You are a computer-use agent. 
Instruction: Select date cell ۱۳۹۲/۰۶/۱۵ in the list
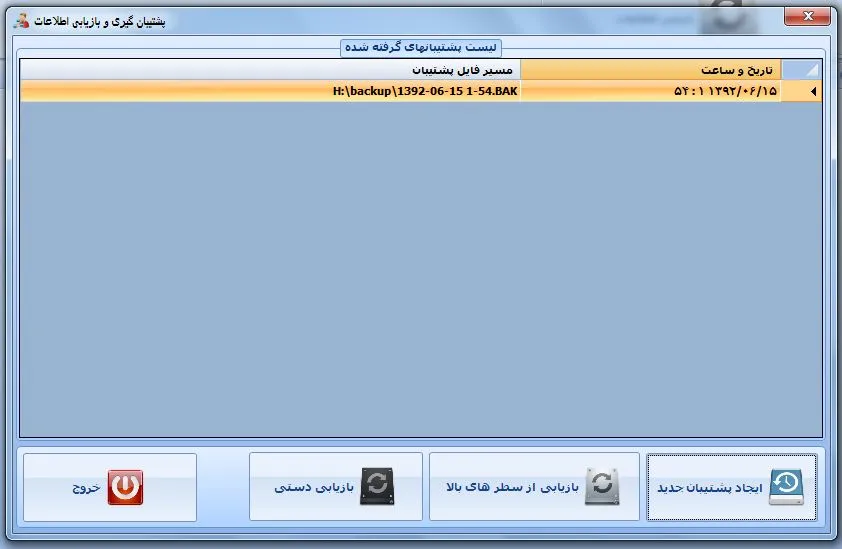click(650, 91)
